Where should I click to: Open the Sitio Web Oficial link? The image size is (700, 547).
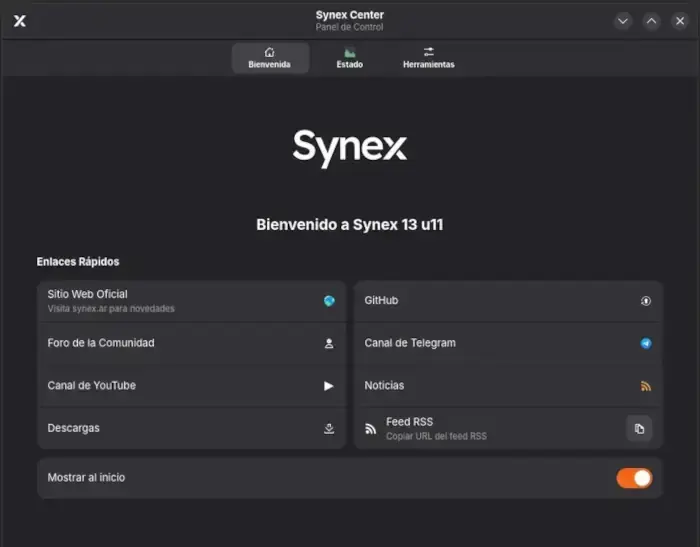tap(192, 301)
